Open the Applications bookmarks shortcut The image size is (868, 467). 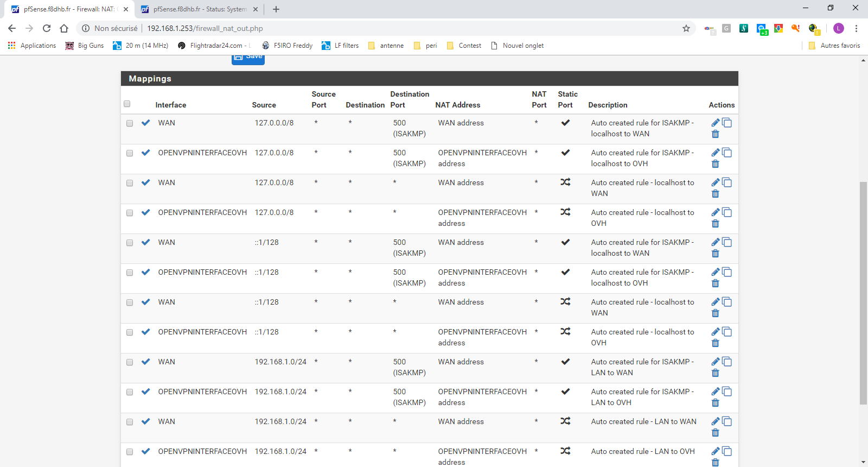coord(32,46)
